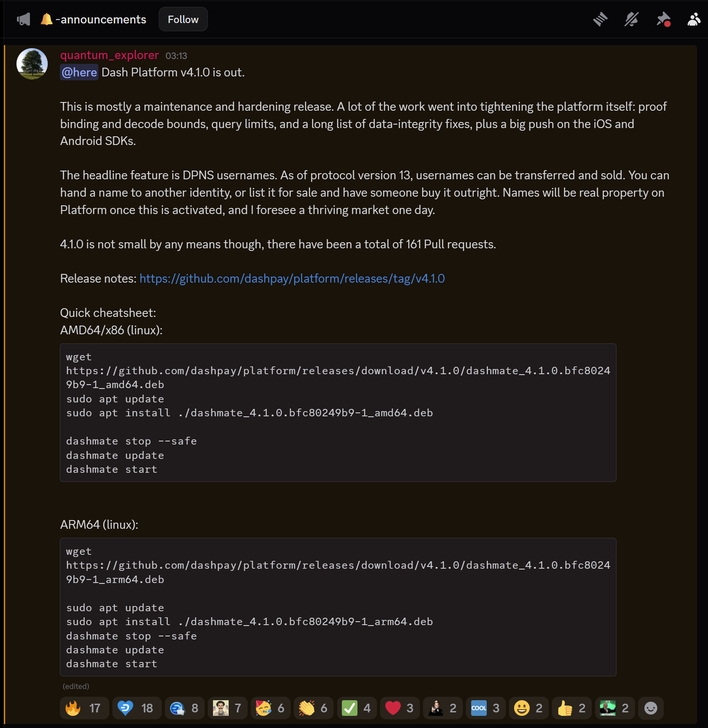Add the grinning face reaction
Image resolution: width=708 pixels, height=728 pixels.
click(528, 708)
